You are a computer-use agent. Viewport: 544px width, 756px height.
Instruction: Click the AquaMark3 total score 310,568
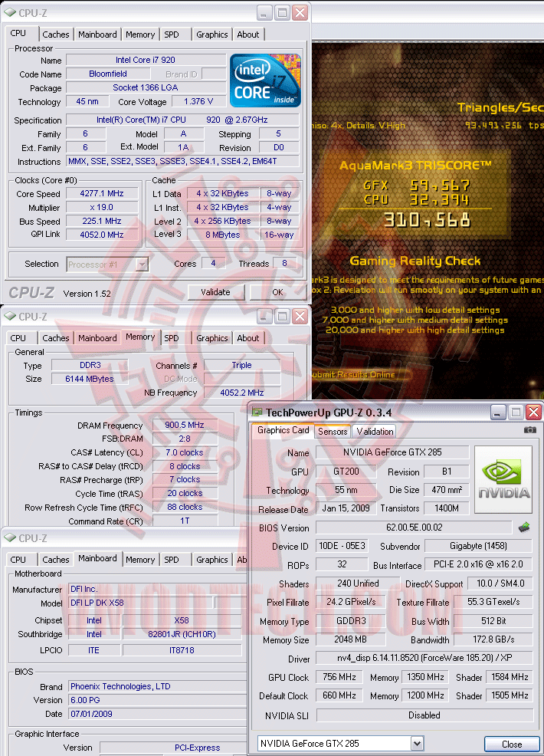click(427, 221)
